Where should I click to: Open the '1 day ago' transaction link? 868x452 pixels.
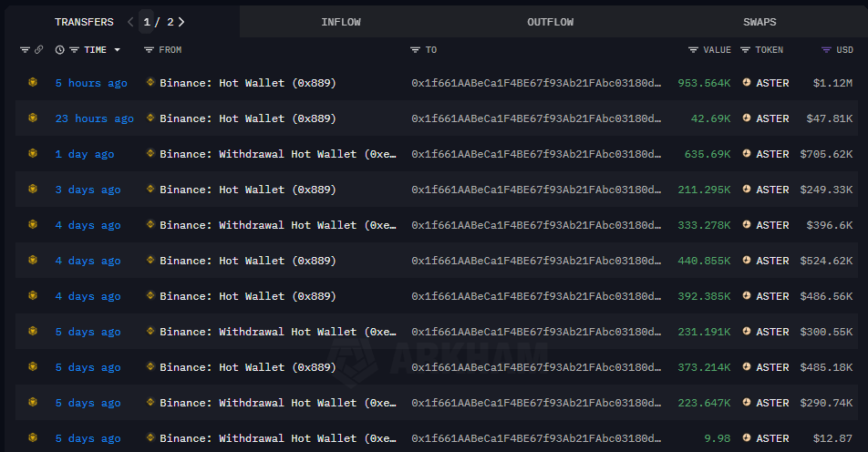85,154
